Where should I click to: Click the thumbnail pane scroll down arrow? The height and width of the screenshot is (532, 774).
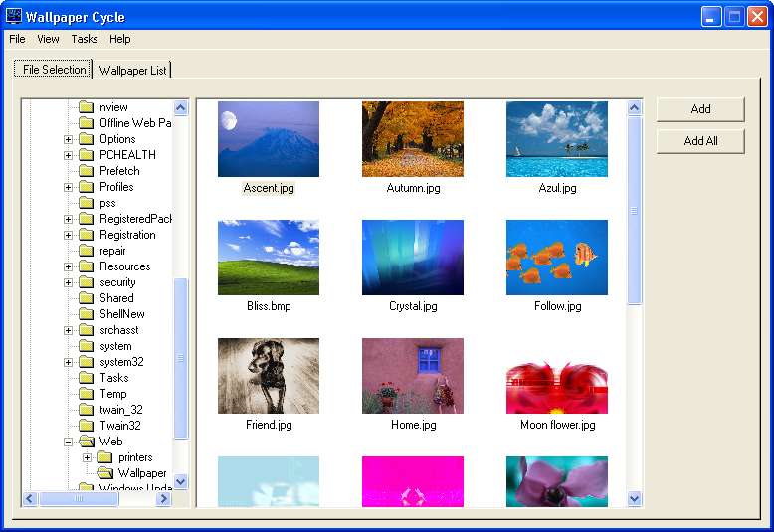tap(634, 498)
